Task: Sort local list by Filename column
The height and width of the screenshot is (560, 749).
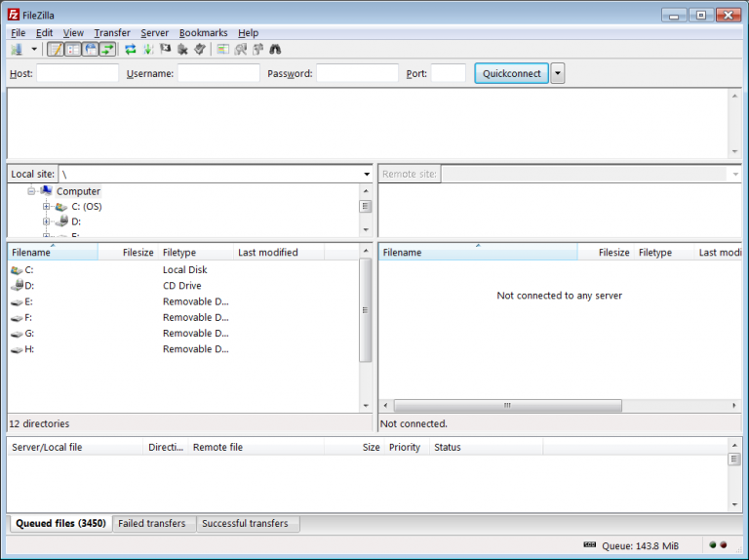Action: point(53,252)
